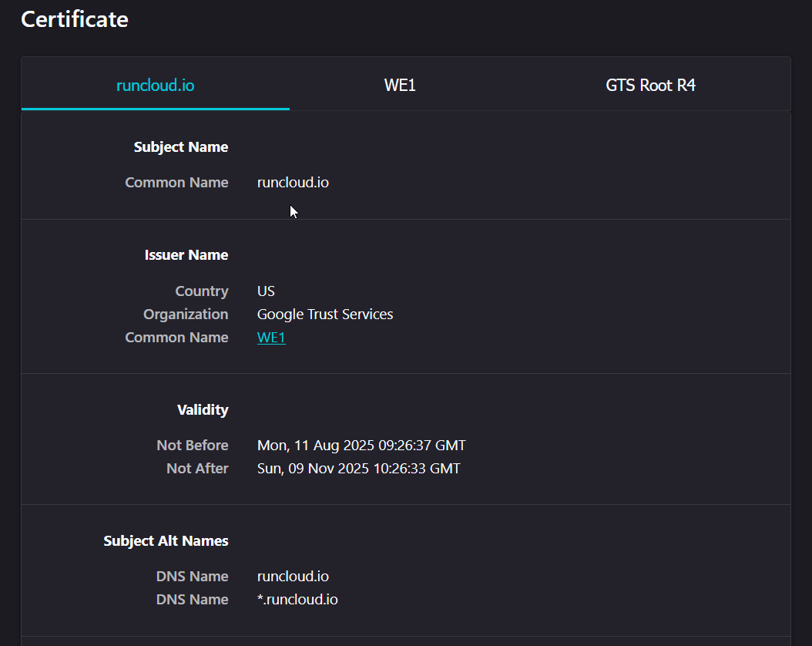Click the Organization field label
The height and width of the screenshot is (646, 812).
(x=186, y=315)
